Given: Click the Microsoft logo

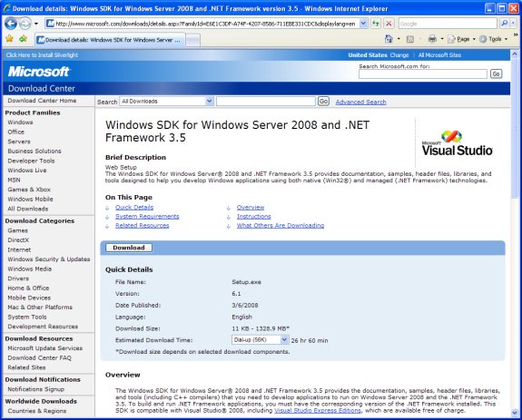Looking at the screenshot, I should [38, 72].
